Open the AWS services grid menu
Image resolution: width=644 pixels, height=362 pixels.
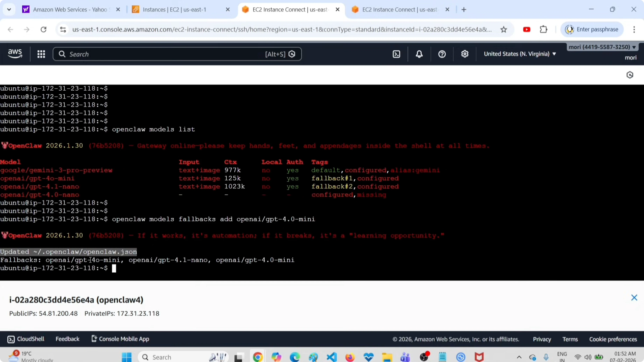[41, 54]
